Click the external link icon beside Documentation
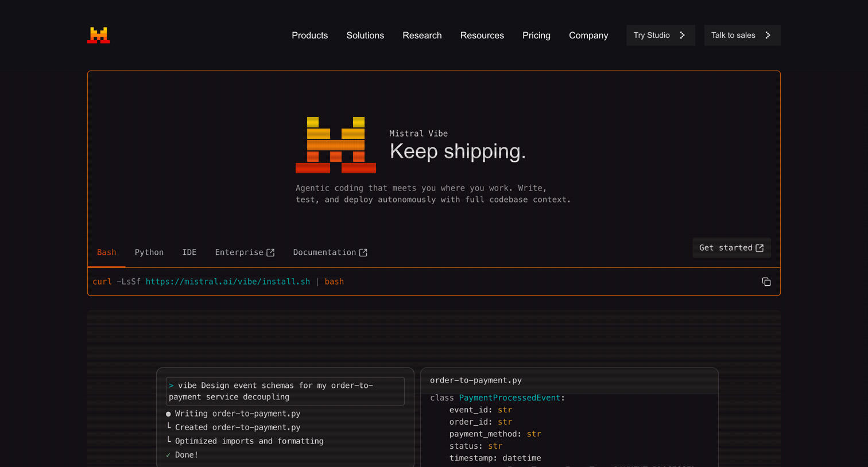Screen dimensions: 868x467 coord(363,252)
